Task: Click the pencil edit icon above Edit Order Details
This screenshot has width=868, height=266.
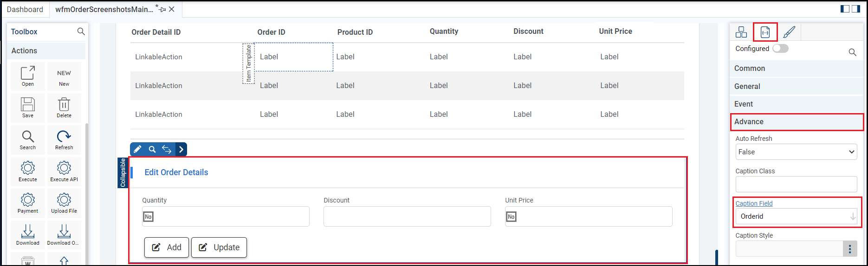Action: tap(137, 149)
